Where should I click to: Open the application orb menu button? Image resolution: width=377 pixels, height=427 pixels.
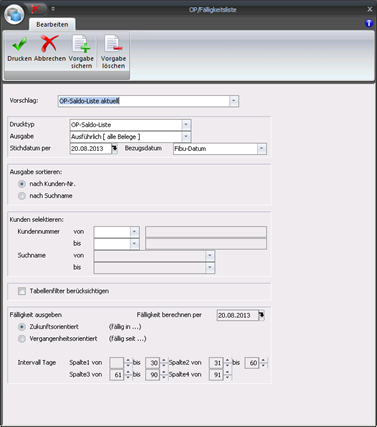[14, 15]
